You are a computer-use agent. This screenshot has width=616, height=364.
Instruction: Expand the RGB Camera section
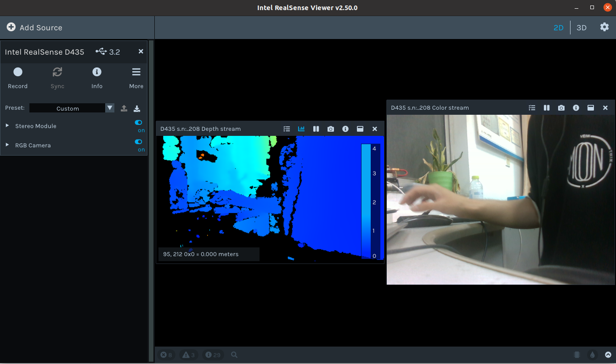[7, 145]
